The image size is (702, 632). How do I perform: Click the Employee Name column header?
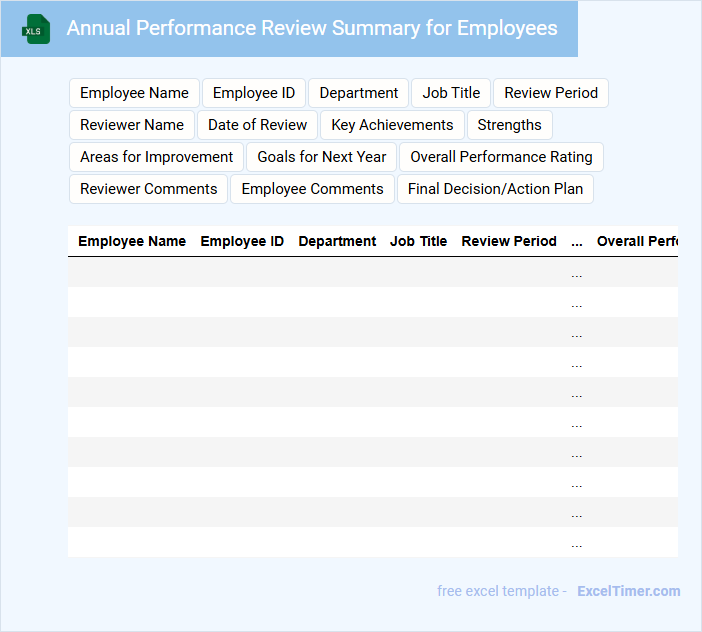[132, 241]
